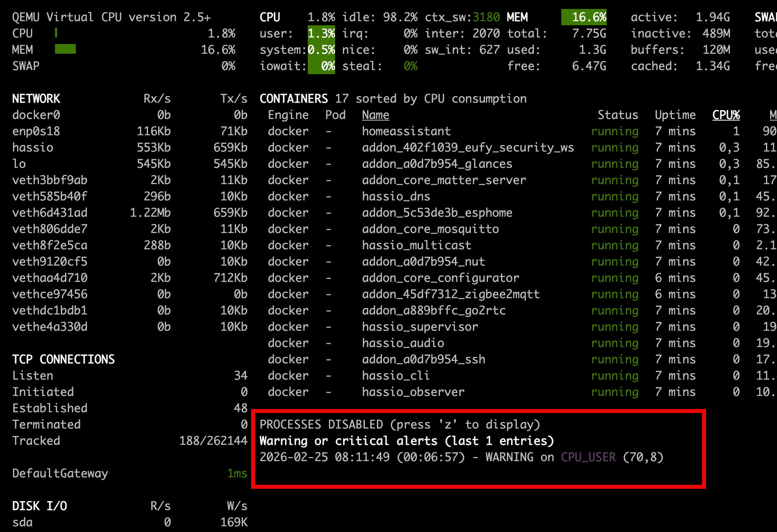Click the green MEM usage bar
This screenshot has height=532, width=777.
point(65,50)
